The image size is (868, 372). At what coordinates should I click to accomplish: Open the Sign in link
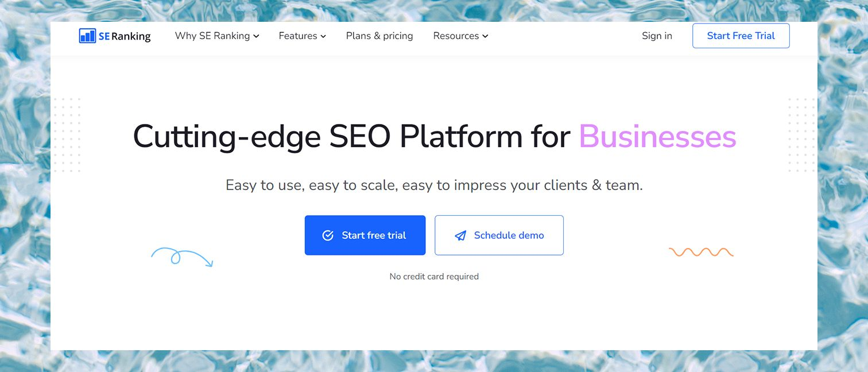[657, 36]
